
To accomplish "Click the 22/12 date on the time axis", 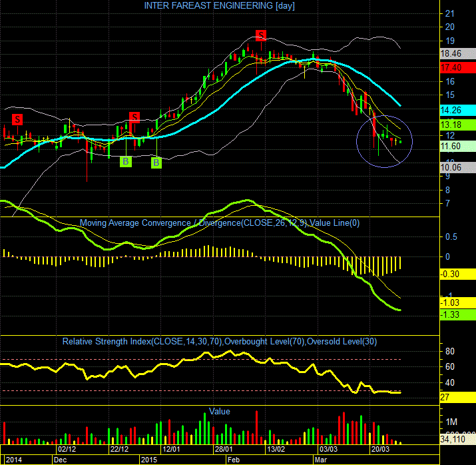I will [119, 449].
